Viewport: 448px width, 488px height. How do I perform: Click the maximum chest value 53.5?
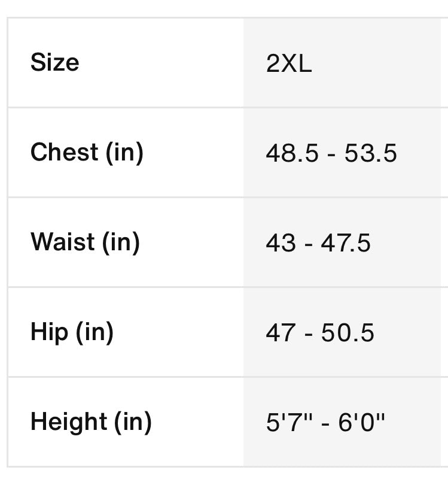tap(371, 154)
